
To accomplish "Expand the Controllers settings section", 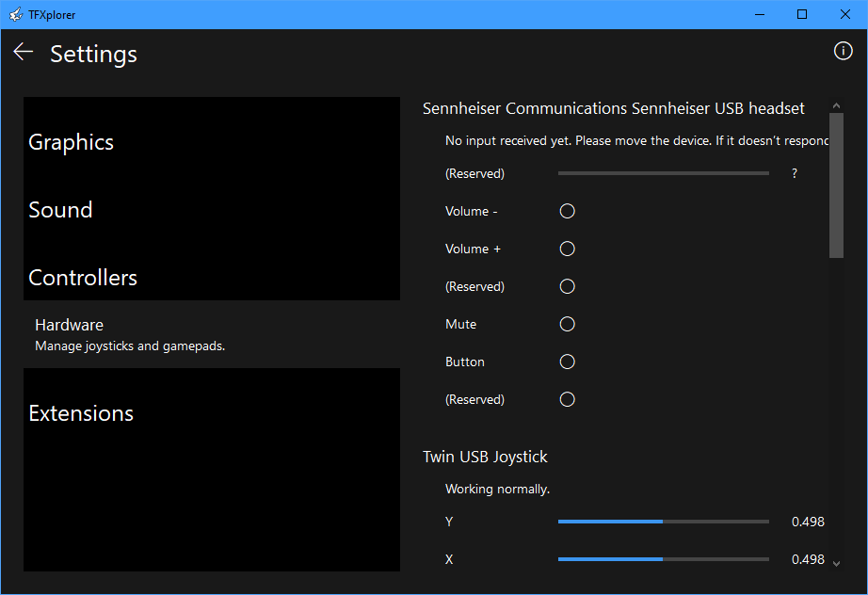I will [83, 278].
